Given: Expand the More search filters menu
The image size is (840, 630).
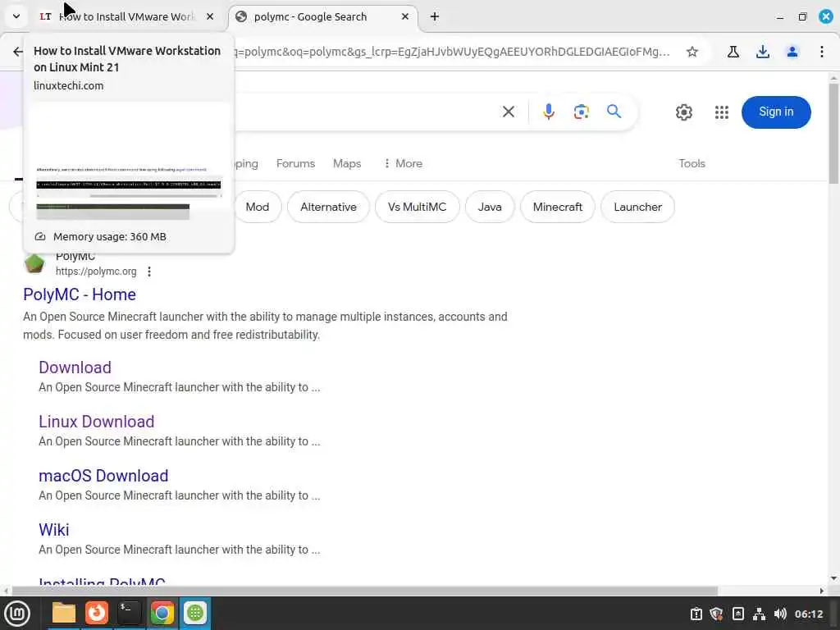Looking at the screenshot, I should coord(403,163).
